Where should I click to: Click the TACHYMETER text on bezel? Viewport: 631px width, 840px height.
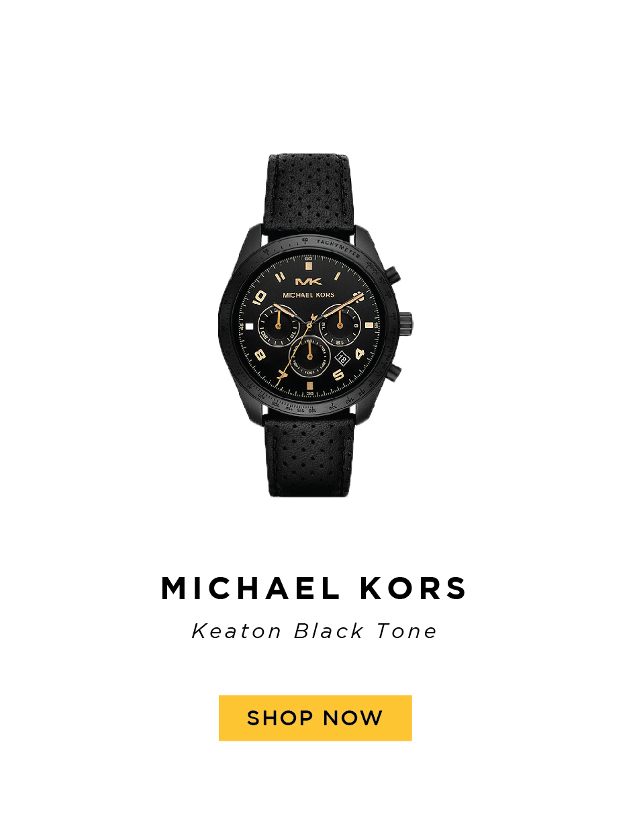click(337, 248)
